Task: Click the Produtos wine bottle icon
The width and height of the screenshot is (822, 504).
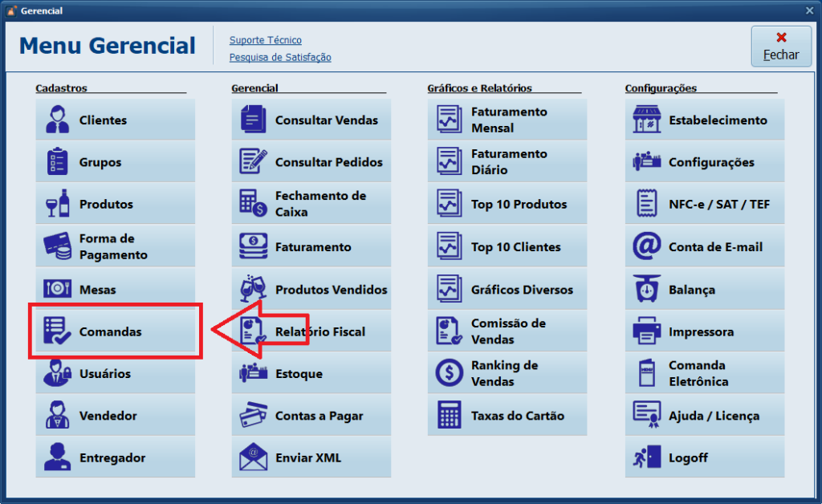Action: [x=57, y=204]
